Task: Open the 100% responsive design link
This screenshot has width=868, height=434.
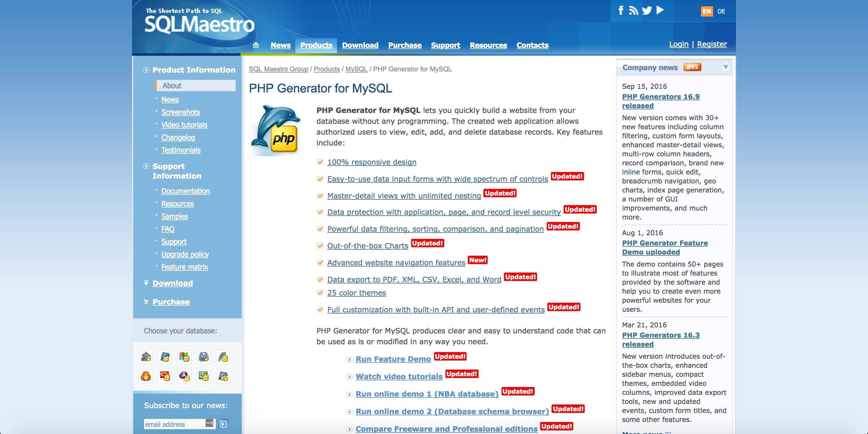Action: [372, 162]
